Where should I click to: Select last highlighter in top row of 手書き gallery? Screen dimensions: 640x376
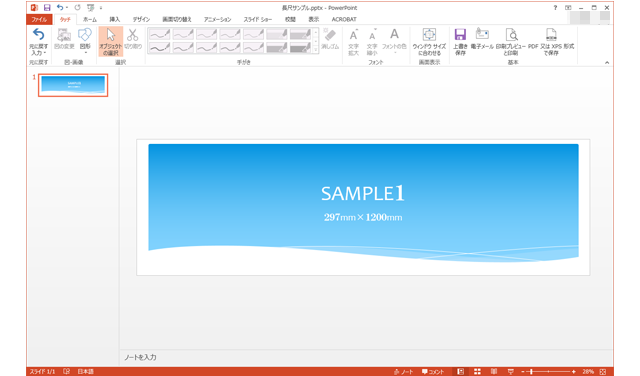click(x=300, y=34)
